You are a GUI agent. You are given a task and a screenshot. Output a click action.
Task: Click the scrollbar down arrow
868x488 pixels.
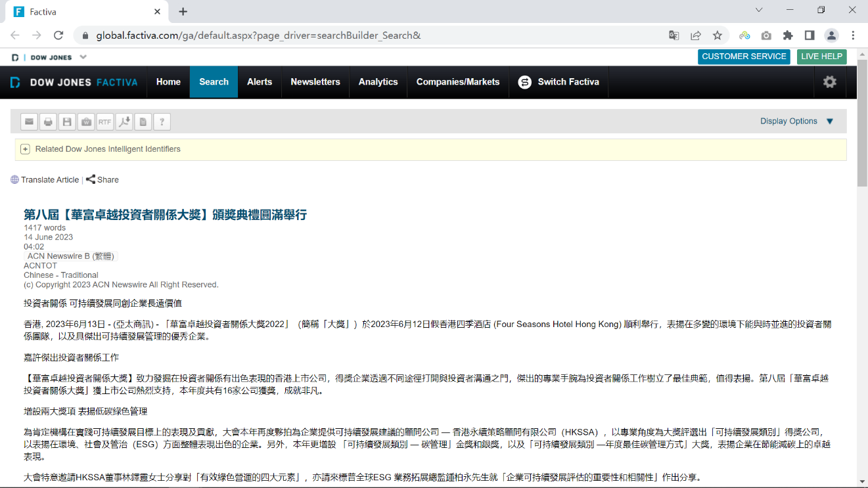pyautogui.click(x=862, y=481)
